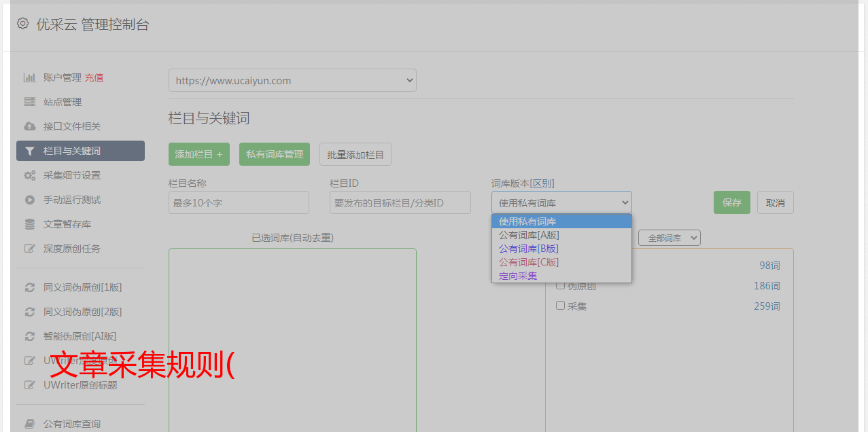Click the 栏目与关键词 page heading
This screenshot has height=432, width=868.
click(209, 118)
